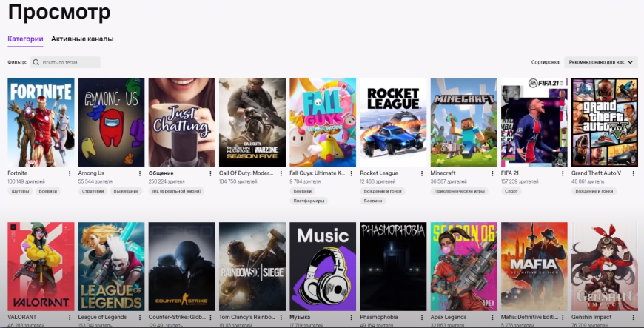Switch to the Активные каналы tab
The image size is (644, 328).
(82, 39)
